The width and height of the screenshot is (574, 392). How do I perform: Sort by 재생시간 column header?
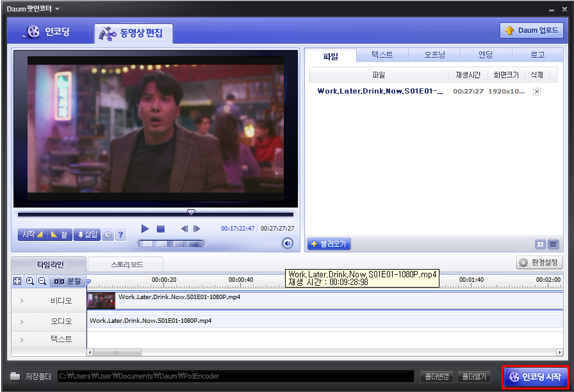coord(468,75)
